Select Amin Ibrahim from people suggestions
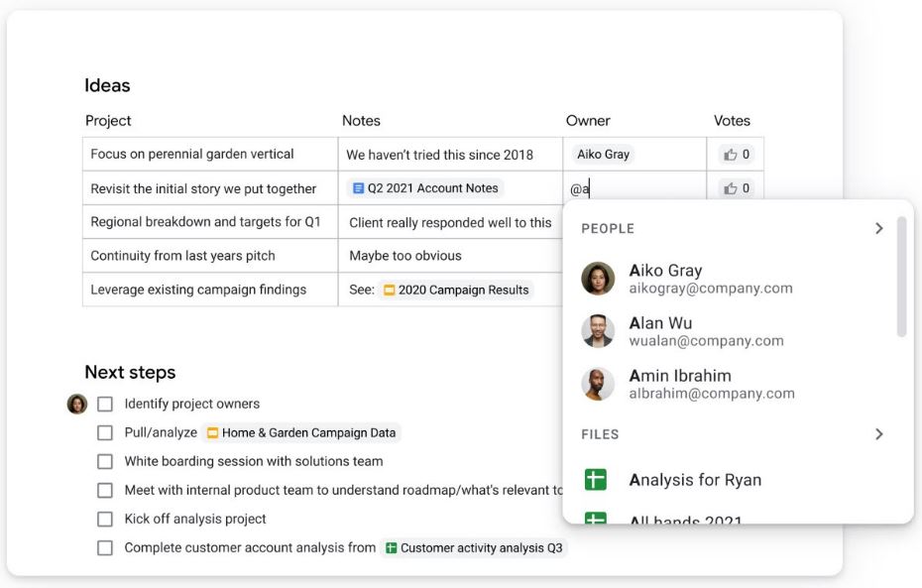This screenshot has width=922, height=588. (x=729, y=384)
